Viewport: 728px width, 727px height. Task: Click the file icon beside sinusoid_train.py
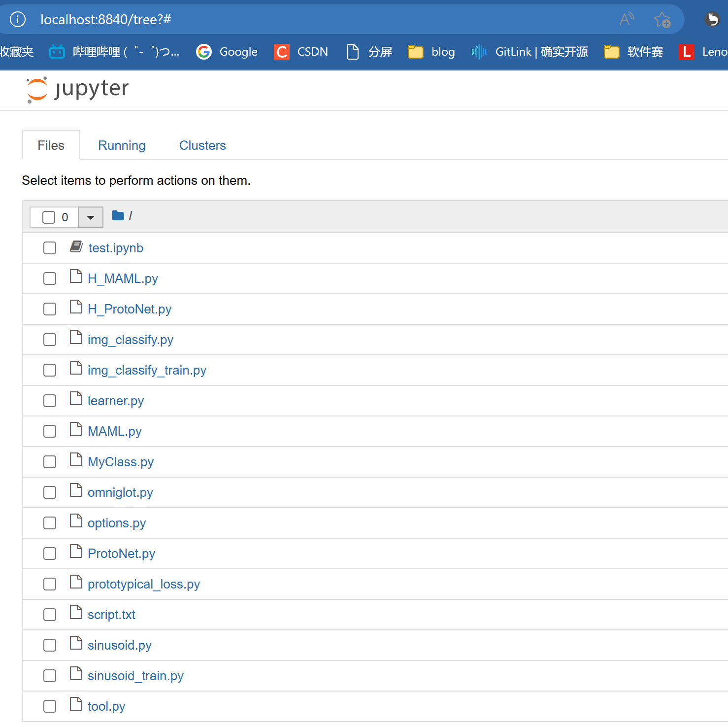click(76, 674)
